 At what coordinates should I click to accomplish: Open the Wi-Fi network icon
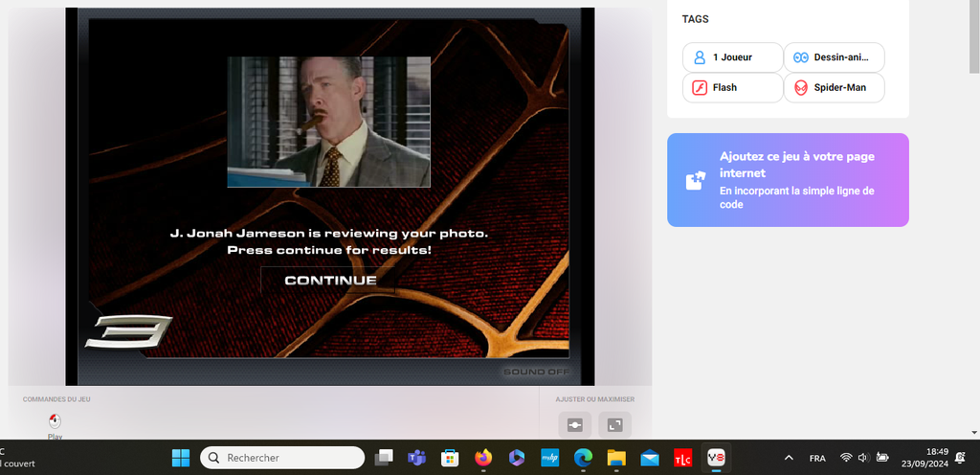pyautogui.click(x=846, y=458)
